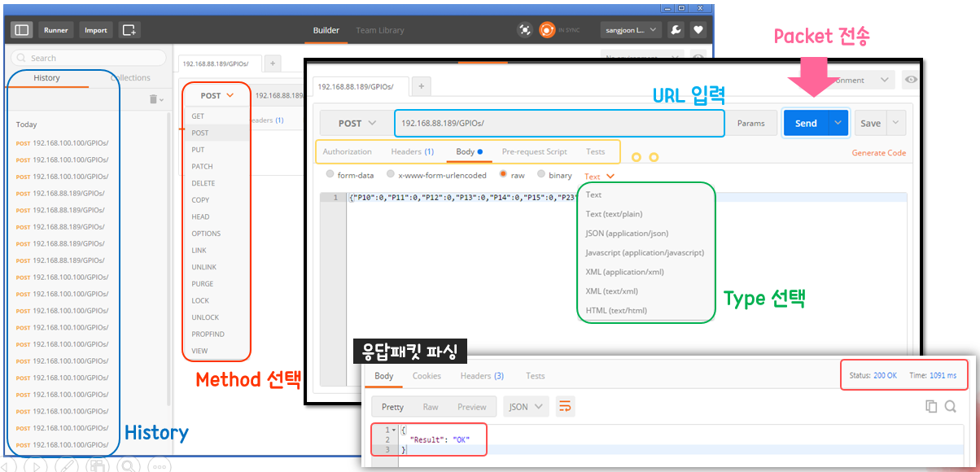Send the request with Send button
The width and height of the screenshot is (980, 472).
pos(806,123)
